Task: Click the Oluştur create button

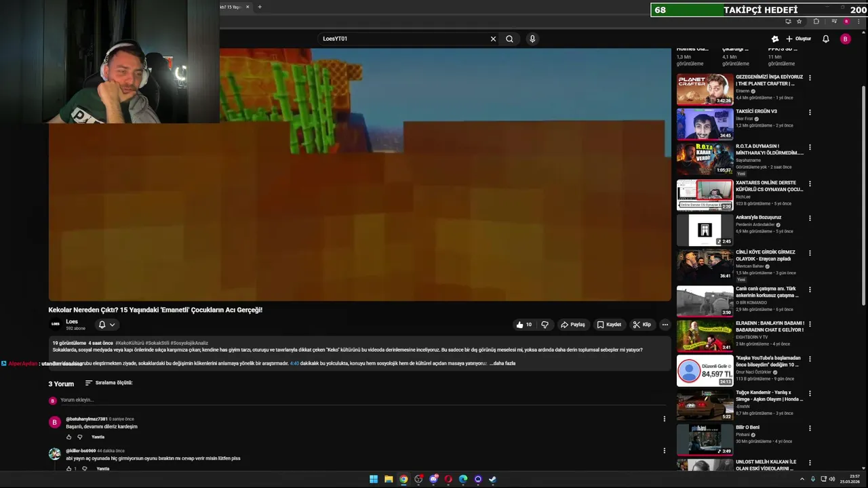Action: pyautogui.click(x=799, y=39)
